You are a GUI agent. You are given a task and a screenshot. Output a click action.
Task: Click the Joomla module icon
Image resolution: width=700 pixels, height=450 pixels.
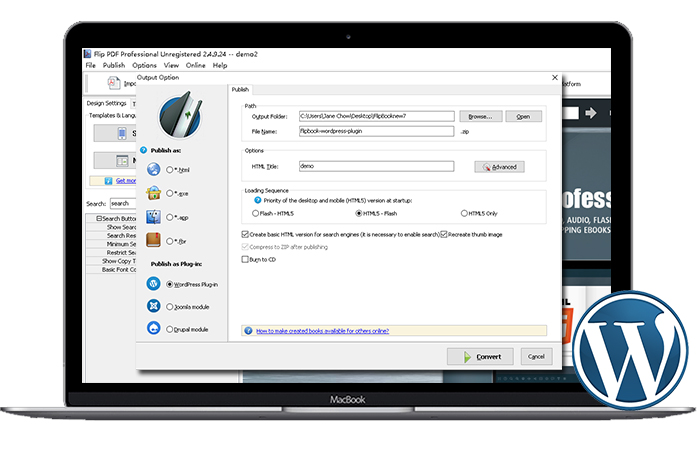click(154, 306)
